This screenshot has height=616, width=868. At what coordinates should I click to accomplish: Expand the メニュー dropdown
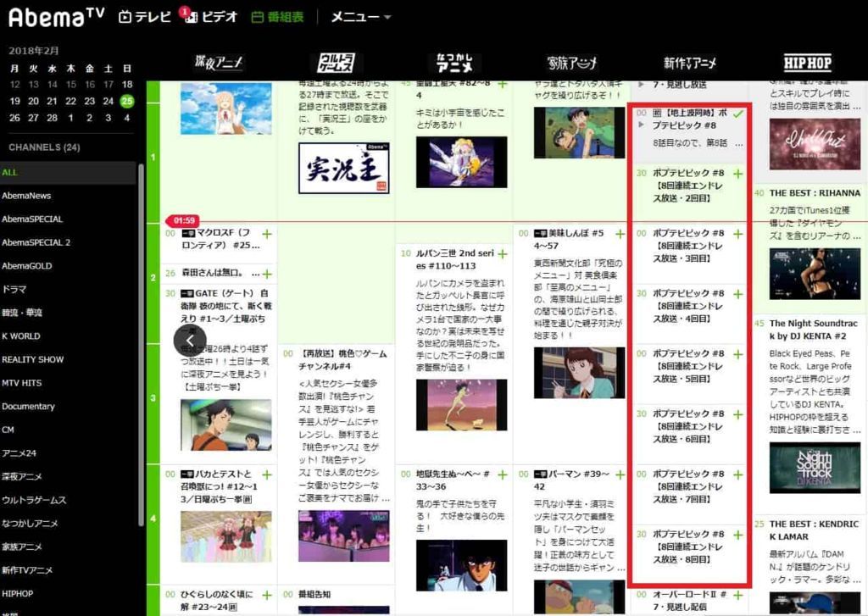[x=361, y=17]
